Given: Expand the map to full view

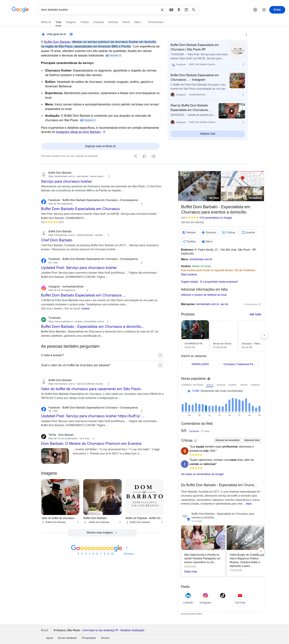Looking at the screenshot, I should pos(260,175).
